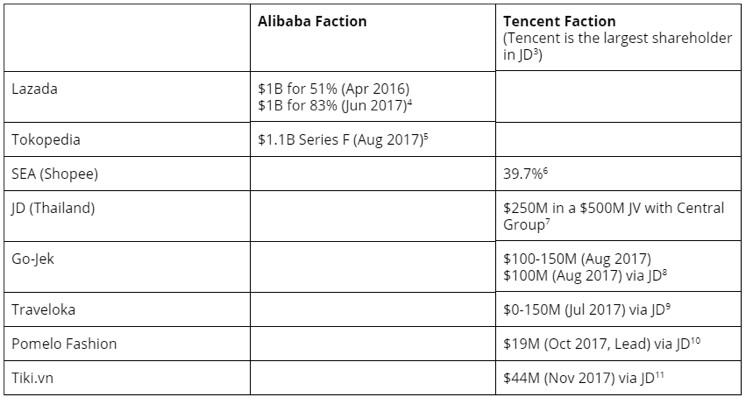Click footnote 9 in Traveloka row

(668, 306)
